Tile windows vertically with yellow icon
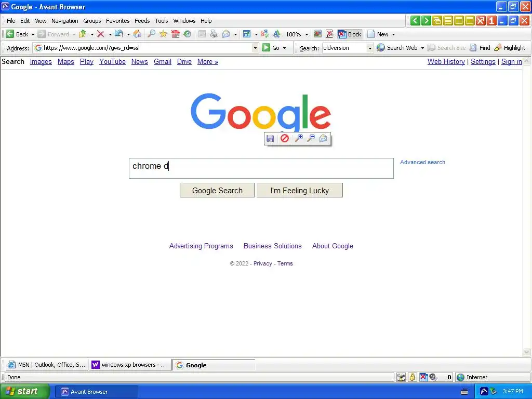 click(x=459, y=21)
